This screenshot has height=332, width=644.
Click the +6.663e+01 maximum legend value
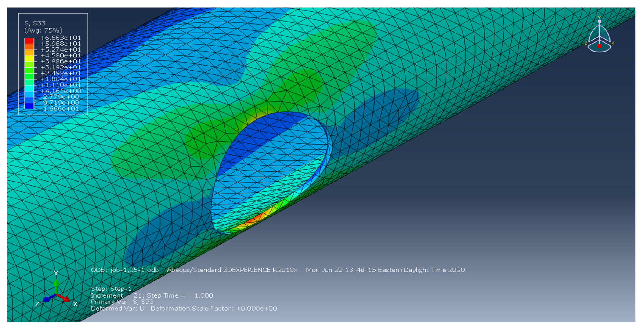click(61, 38)
